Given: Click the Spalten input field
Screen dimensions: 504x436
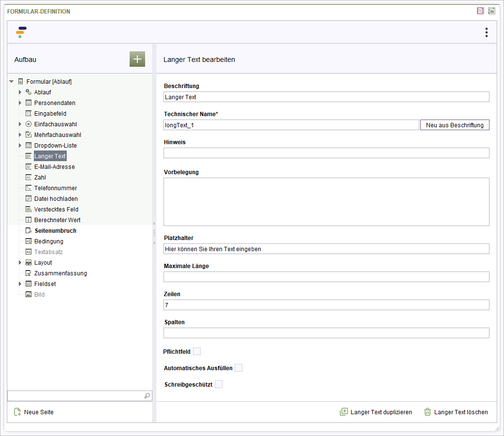Looking at the screenshot, I should [x=326, y=333].
